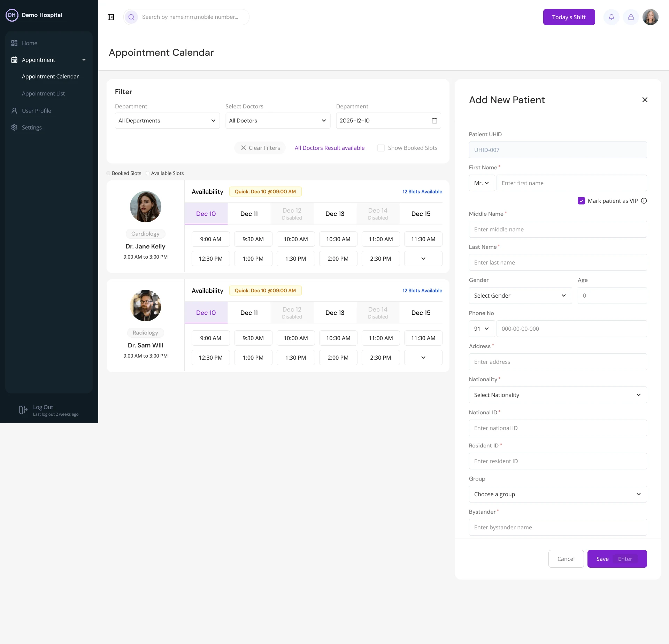Close the Add New Patient panel
Image resolution: width=669 pixels, height=644 pixels.
coord(645,100)
